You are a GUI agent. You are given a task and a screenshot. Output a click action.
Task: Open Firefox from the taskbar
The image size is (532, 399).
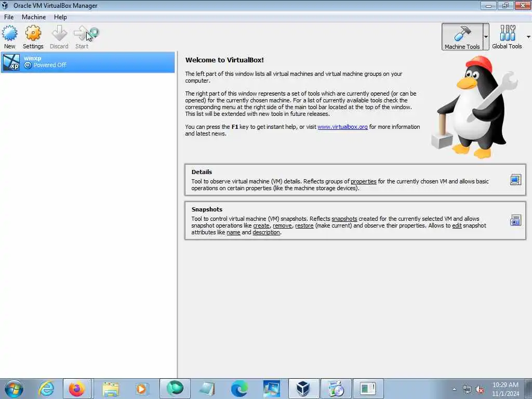(x=77, y=389)
